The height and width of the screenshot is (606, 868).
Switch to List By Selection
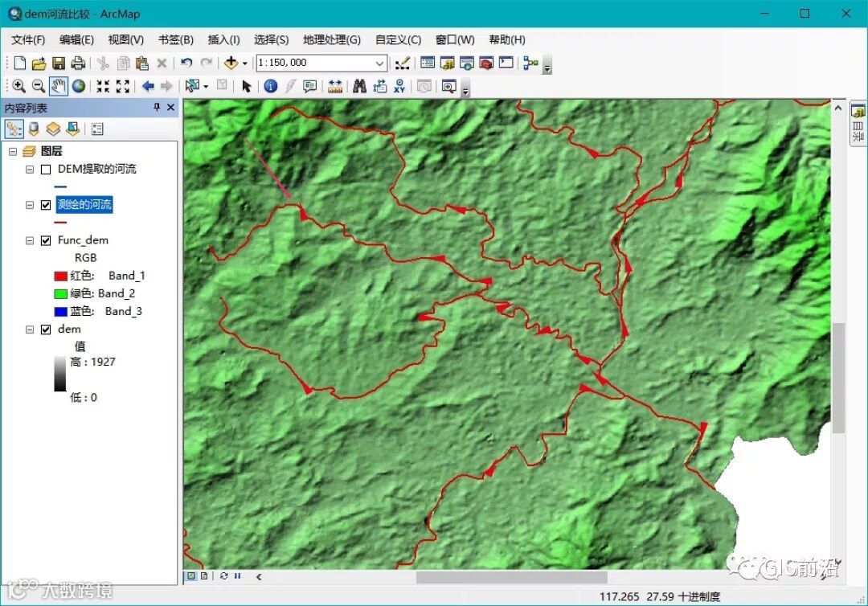tap(73, 129)
